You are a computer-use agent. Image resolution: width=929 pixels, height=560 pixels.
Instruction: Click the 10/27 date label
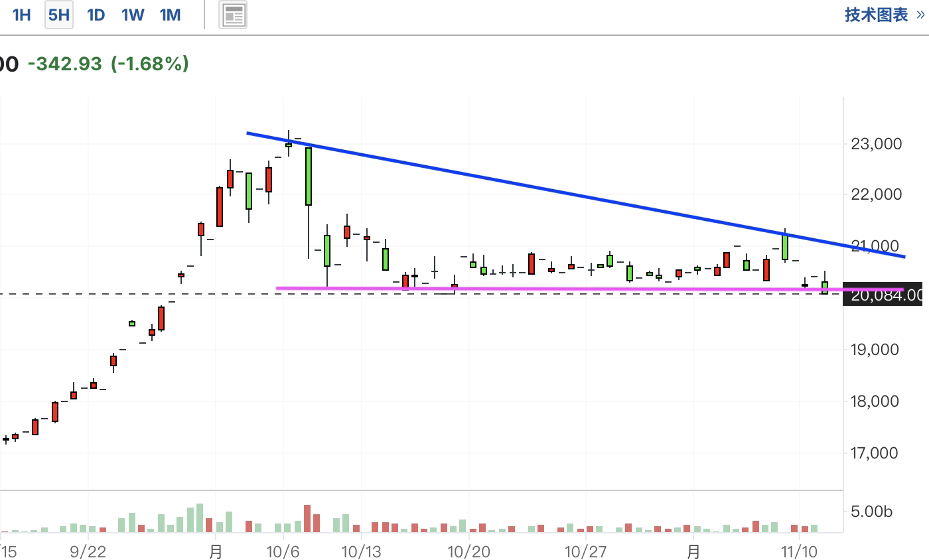[x=586, y=551]
